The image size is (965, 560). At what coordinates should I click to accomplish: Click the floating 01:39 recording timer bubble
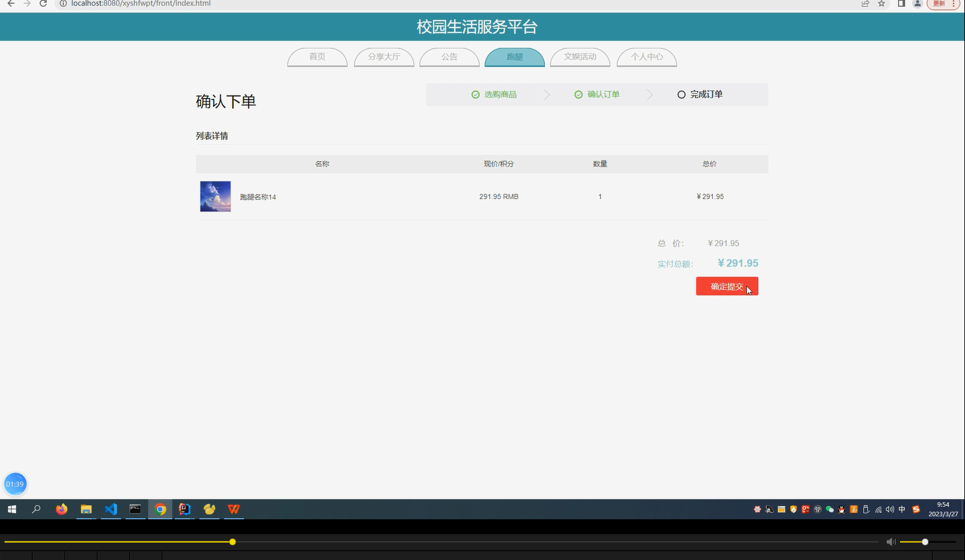pyautogui.click(x=15, y=484)
